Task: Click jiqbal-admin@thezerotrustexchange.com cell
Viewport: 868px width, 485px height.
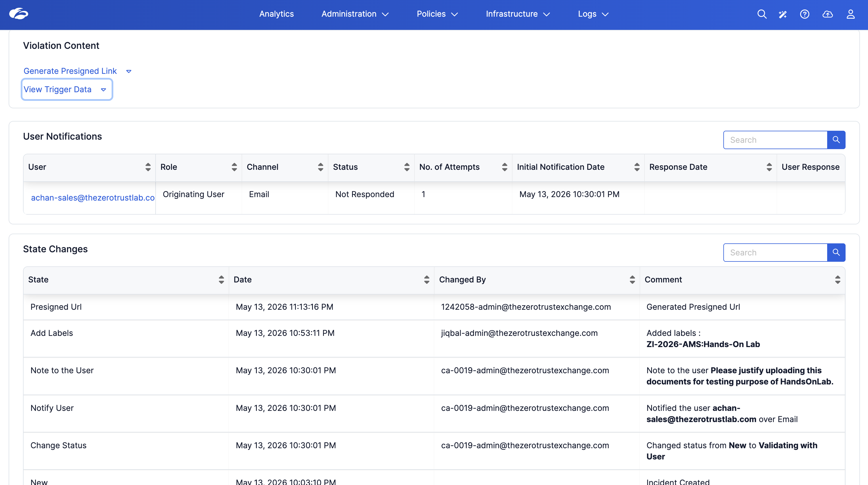Action: pyautogui.click(x=519, y=333)
